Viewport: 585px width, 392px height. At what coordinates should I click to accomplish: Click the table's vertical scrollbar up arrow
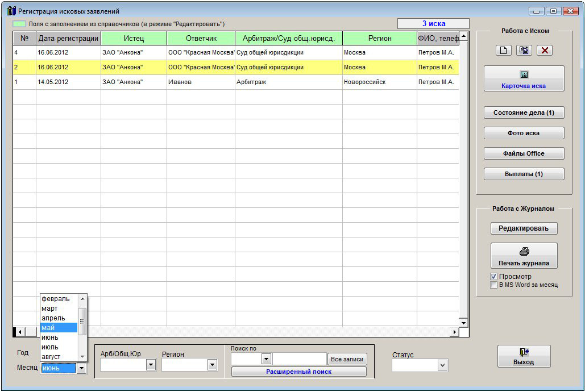pyautogui.click(x=463, y=36)
